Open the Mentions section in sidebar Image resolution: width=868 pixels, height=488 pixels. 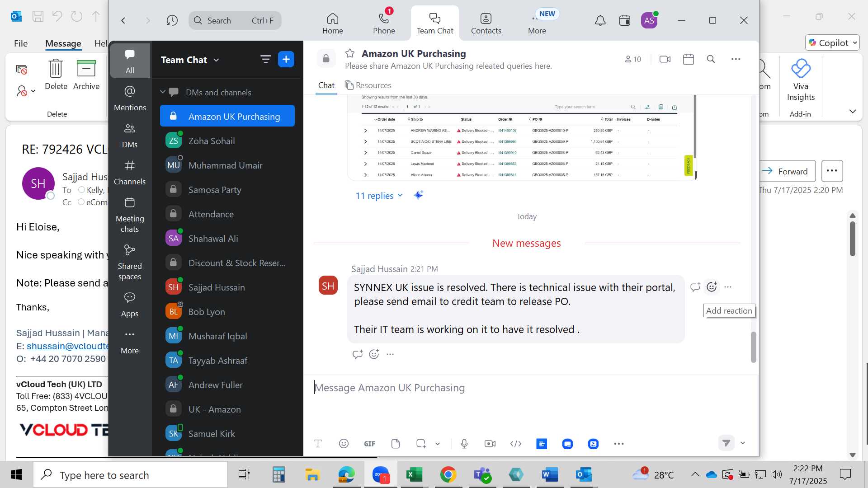pos(130,98)
